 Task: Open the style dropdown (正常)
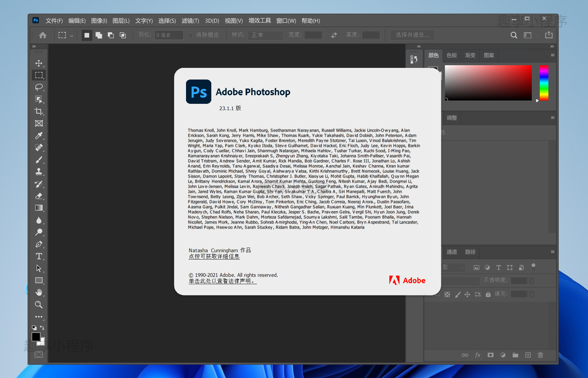coord(265,35)
